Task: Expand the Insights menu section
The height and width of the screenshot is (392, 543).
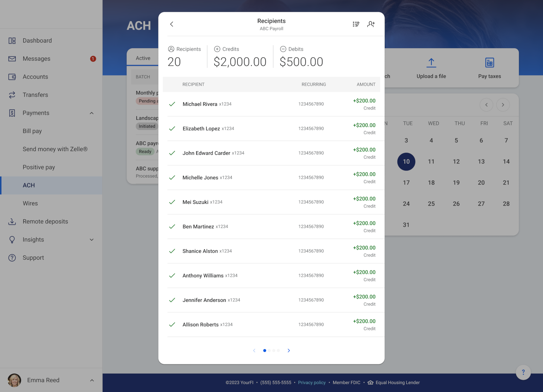Action: click(92, 240)
